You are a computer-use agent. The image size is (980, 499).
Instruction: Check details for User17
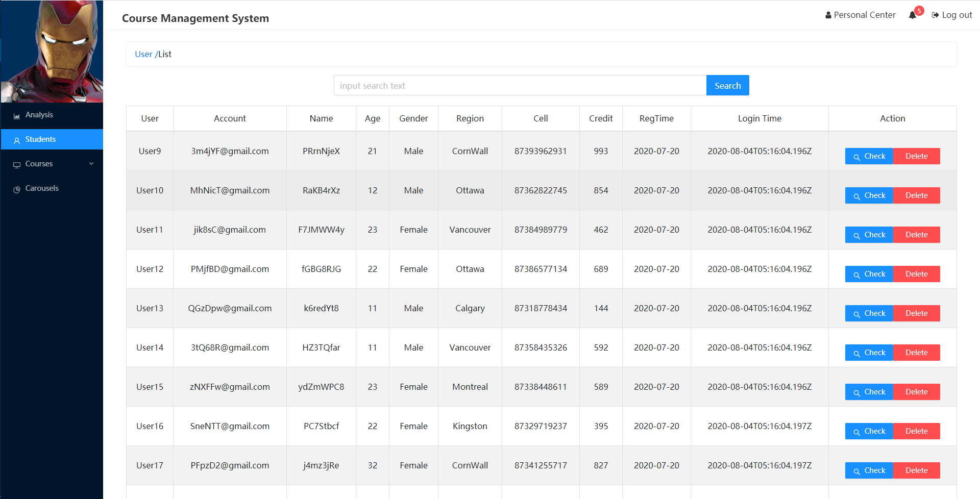coord(869,470)
